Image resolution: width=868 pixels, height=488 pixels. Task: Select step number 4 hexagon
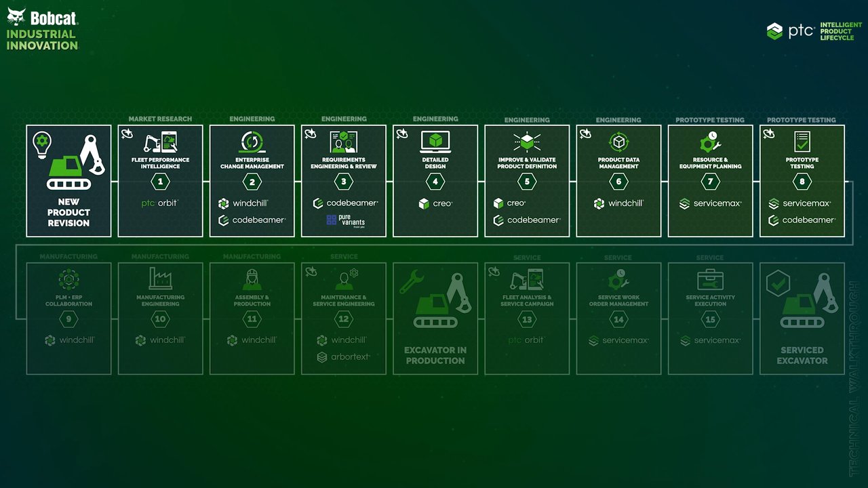click(435, 182)
